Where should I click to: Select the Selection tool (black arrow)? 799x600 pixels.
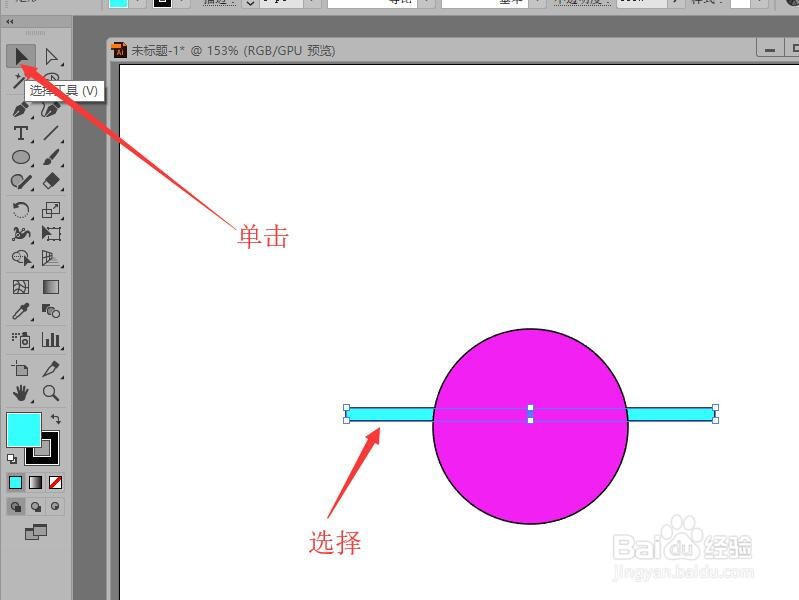tap(21, 56)
